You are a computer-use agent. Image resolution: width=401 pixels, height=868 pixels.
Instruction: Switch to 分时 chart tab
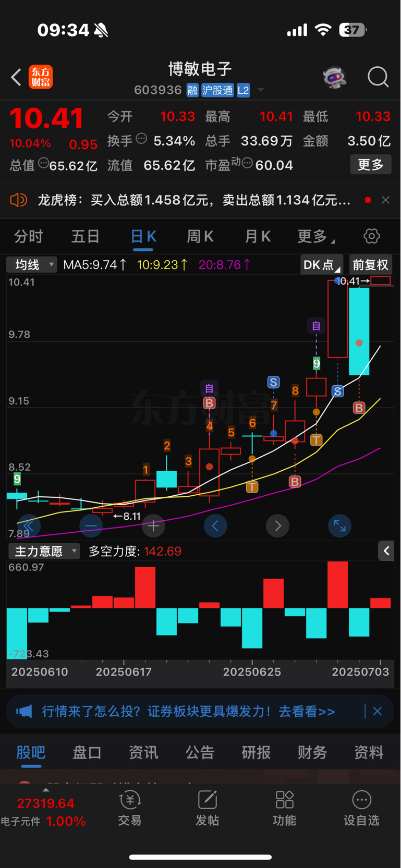tap(29, 237)
